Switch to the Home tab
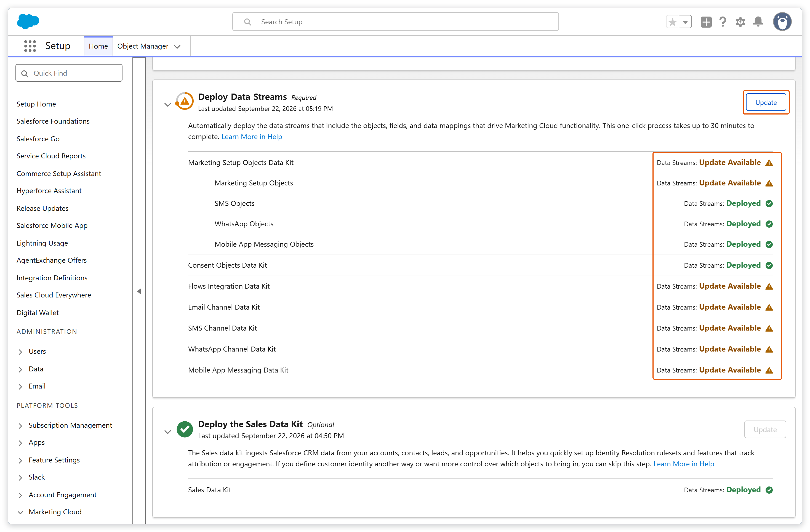 (98, 46)
